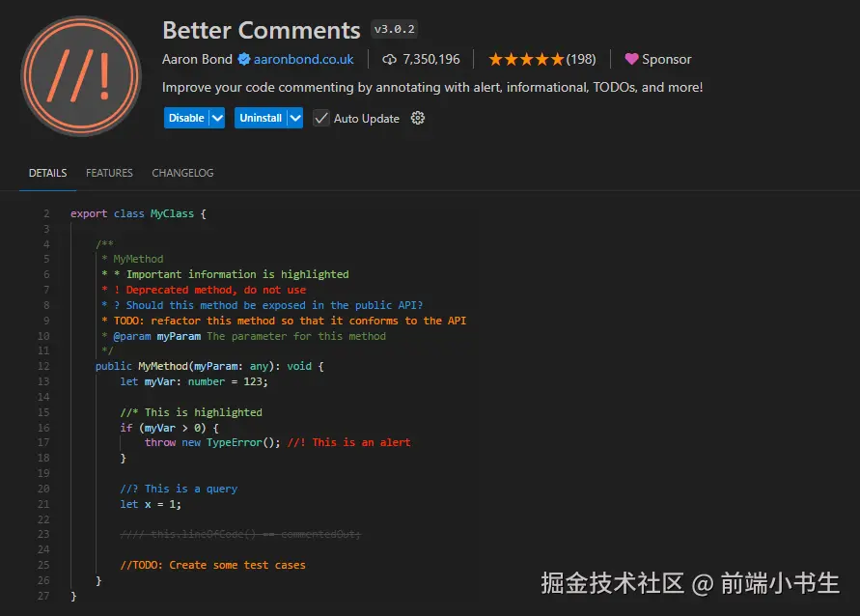Switch to the FEATURES tab
Viewport: 860px width, 616px height.
109,173
